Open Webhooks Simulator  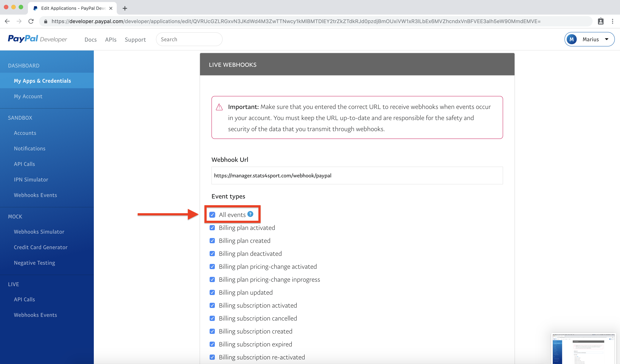coord(39,232)
